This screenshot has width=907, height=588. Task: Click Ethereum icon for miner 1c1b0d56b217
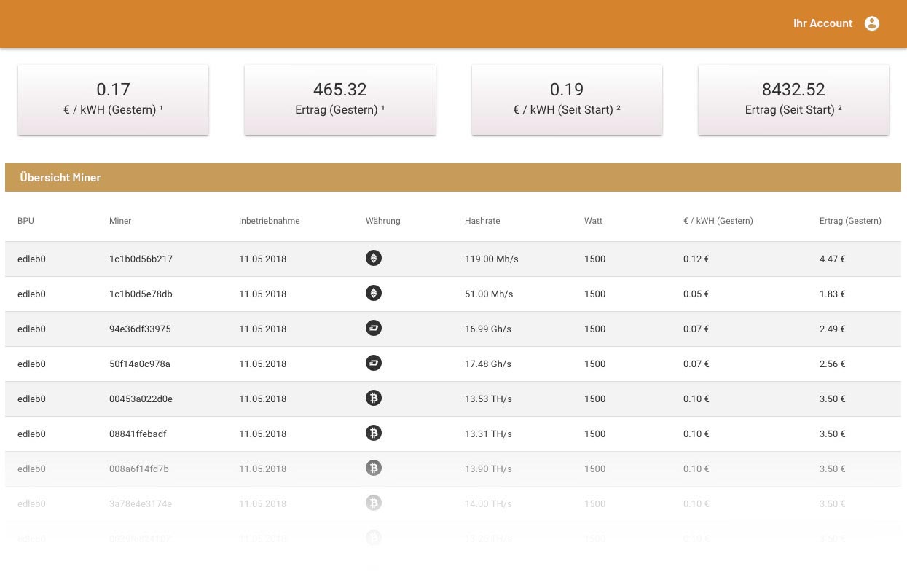(x=374, y=259)
